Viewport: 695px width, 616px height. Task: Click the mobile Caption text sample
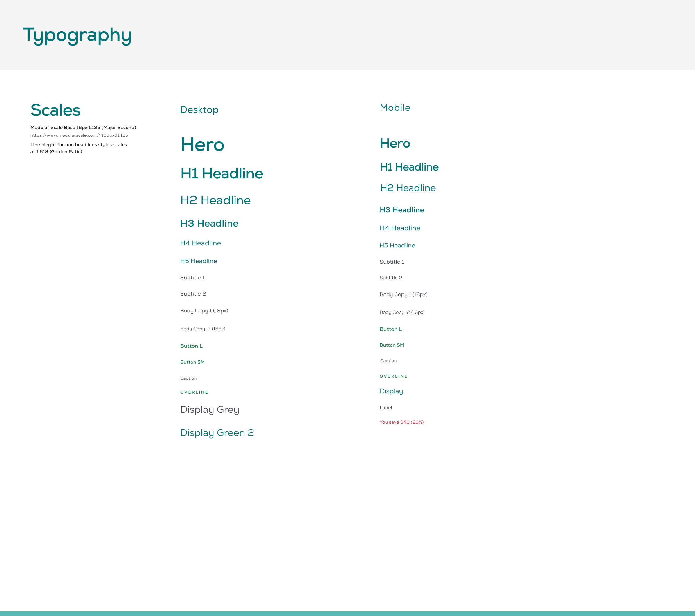click(x=388, y=361)
